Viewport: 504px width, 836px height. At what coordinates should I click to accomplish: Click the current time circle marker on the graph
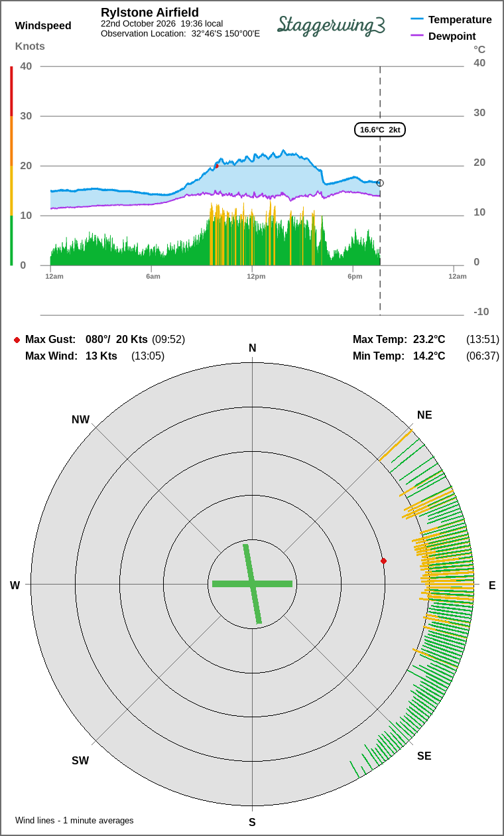pos(380,183)
